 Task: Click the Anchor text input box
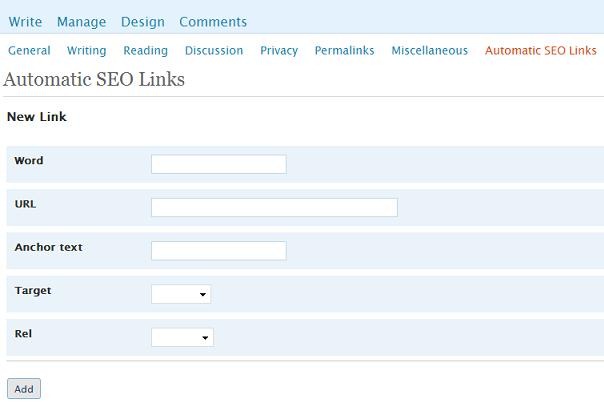(x=219, y=251)
